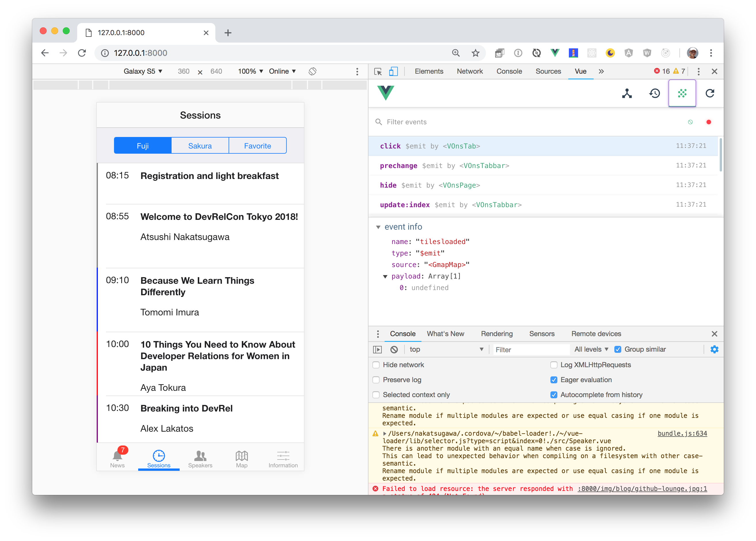Show console sidebar
The height and width of the screenshot is (541, 756).
[x=377, y=349]
